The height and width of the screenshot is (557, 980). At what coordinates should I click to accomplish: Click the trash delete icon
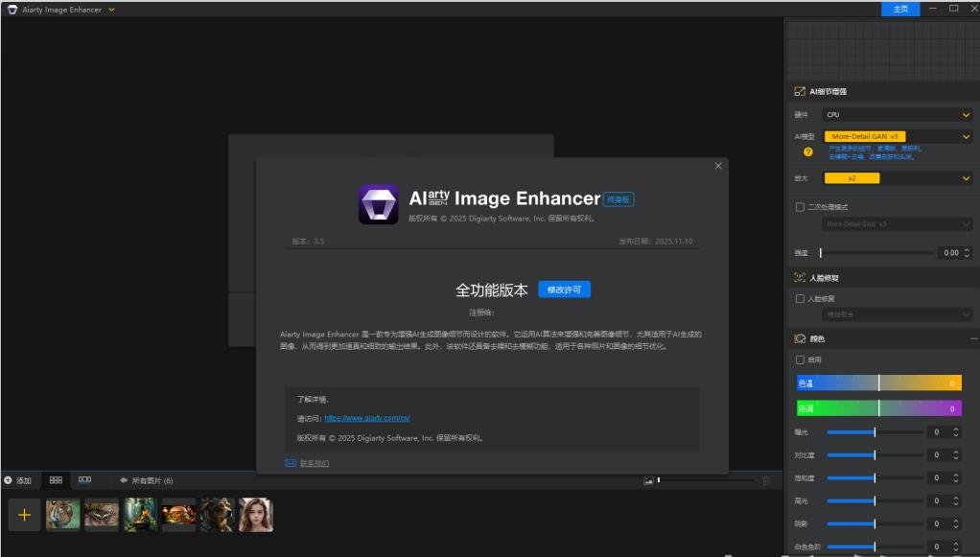point(765,480)
